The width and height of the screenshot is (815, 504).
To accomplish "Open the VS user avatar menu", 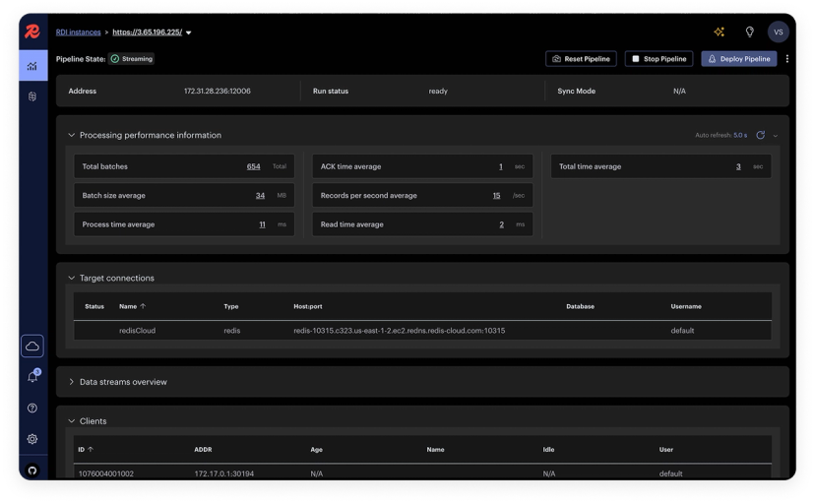I will click(779, 31).
